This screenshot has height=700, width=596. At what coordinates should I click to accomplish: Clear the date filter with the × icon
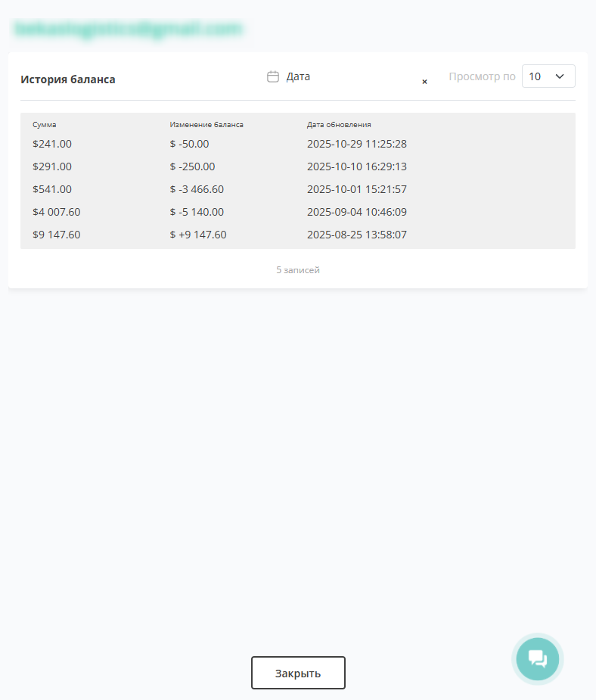[424, 81]
